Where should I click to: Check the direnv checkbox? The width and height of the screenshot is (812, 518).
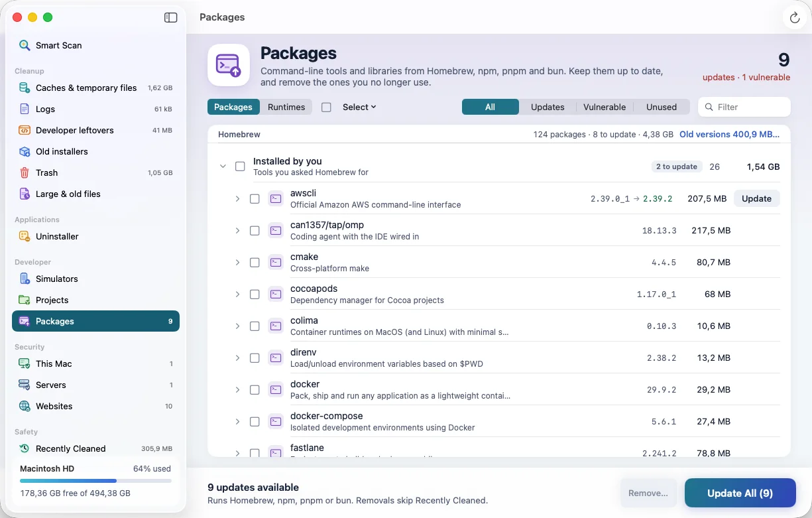(x=255, y=357)
